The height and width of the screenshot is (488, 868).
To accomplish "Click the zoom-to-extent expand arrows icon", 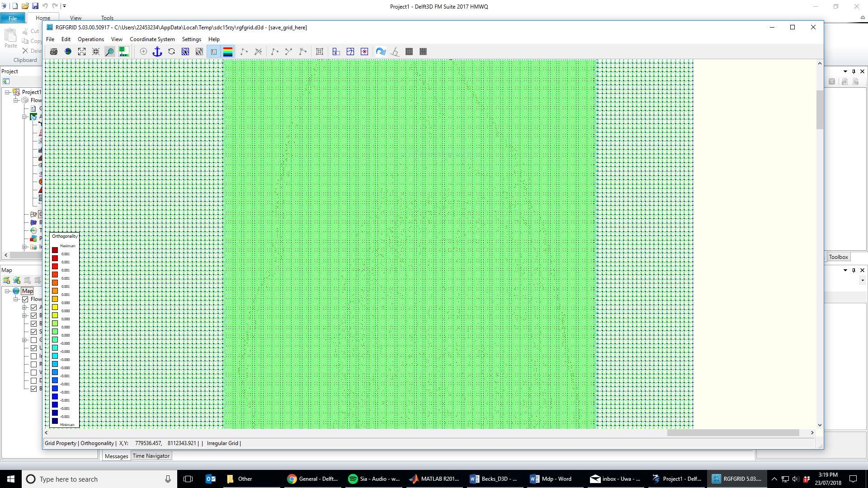I will pyautogui.click(x=82, y=52).
